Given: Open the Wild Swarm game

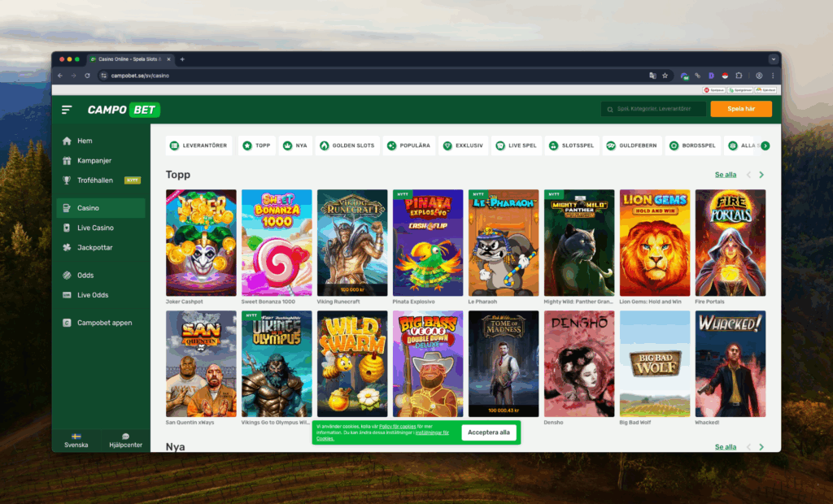Looking at the screenshot, I should (352, 364).
